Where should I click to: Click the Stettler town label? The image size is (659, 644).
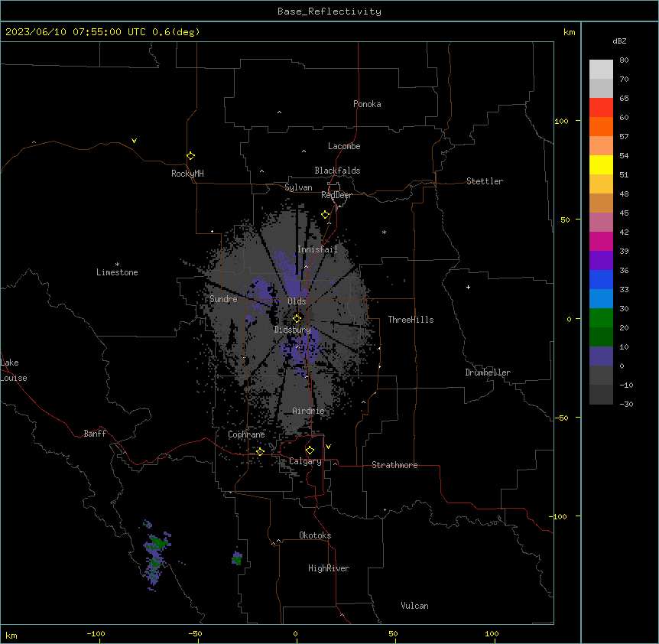(485, 181)
